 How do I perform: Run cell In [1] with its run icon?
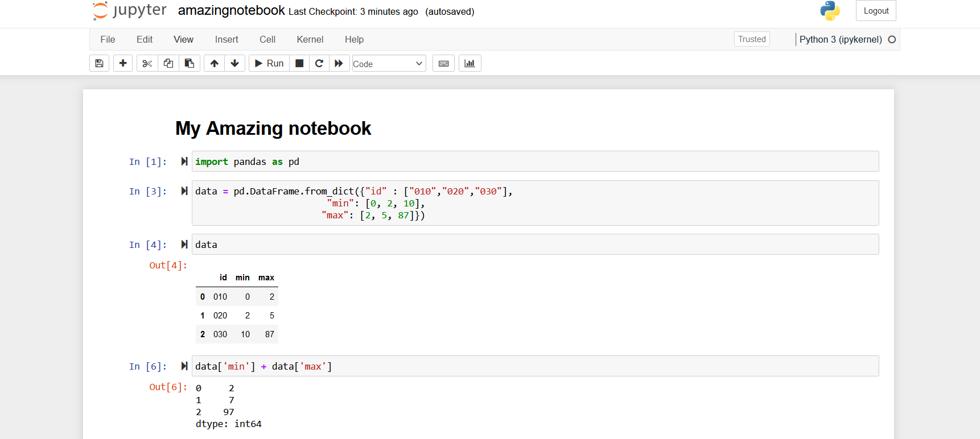[184, 161]
